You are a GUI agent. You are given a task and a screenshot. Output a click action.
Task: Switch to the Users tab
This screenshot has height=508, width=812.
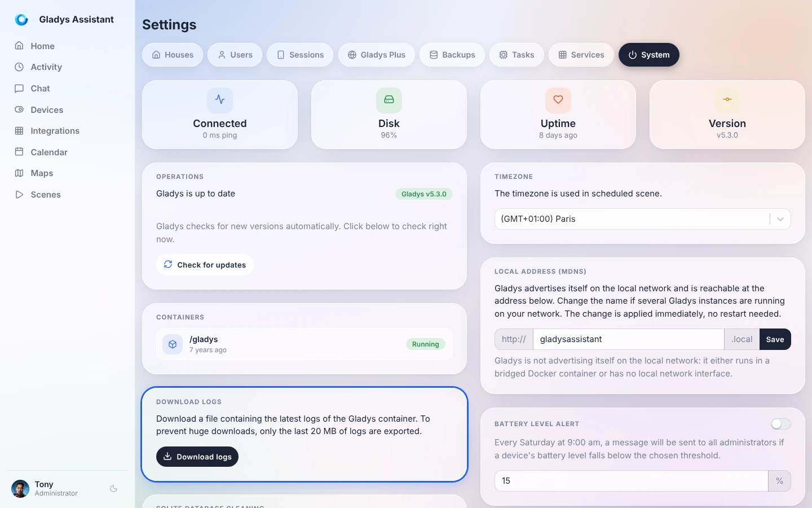tap(235, 55)
